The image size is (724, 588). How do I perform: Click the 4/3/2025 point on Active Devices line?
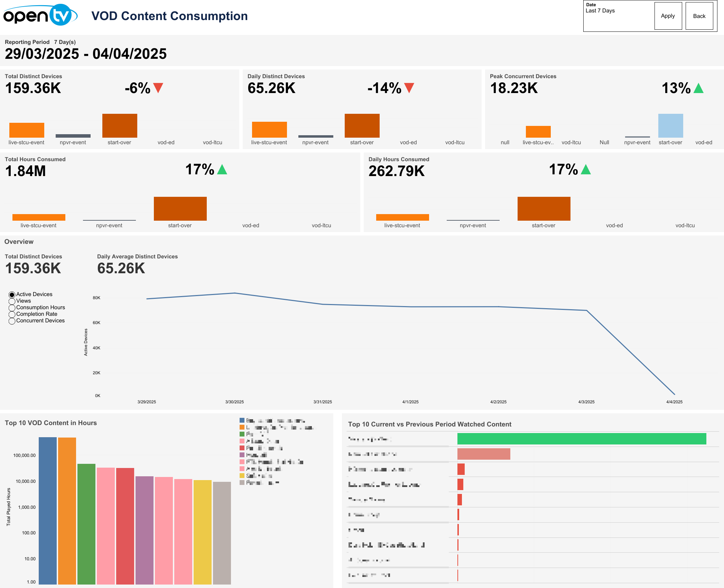pyautogui.click(x=586, y=311)
